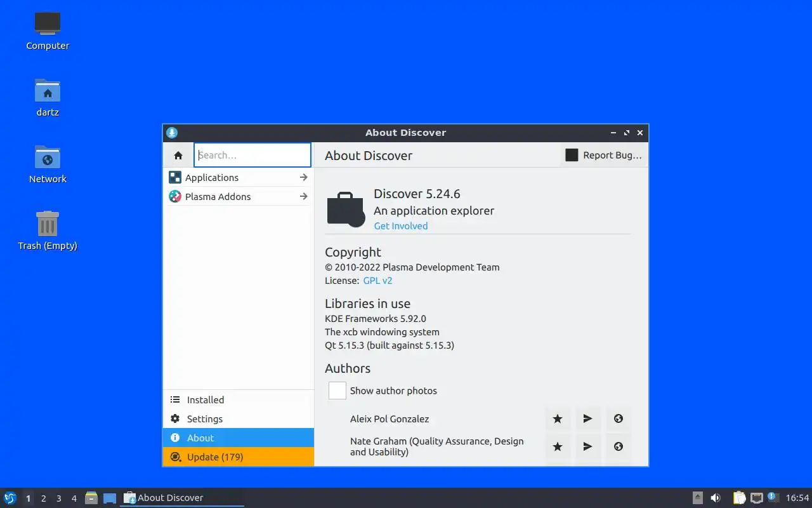Click the email arrow icon for Nate Graham

(x=588, y=446)
